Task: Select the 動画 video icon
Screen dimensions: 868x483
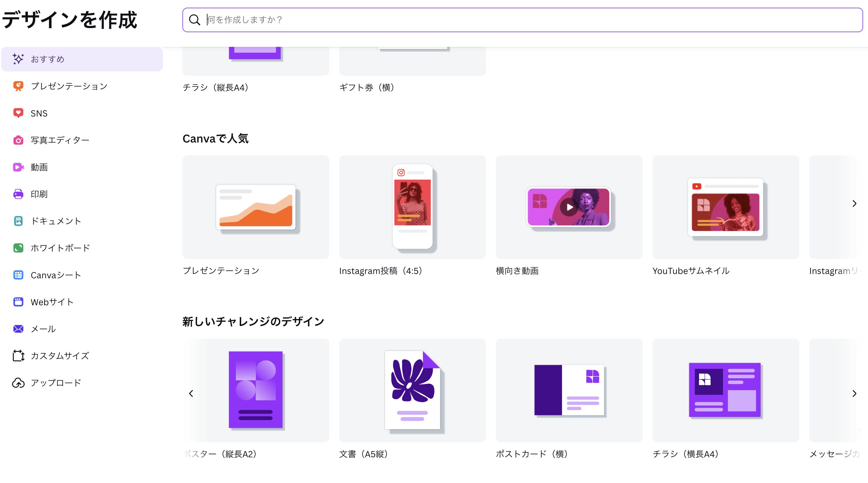Action: tap(18, 167)
